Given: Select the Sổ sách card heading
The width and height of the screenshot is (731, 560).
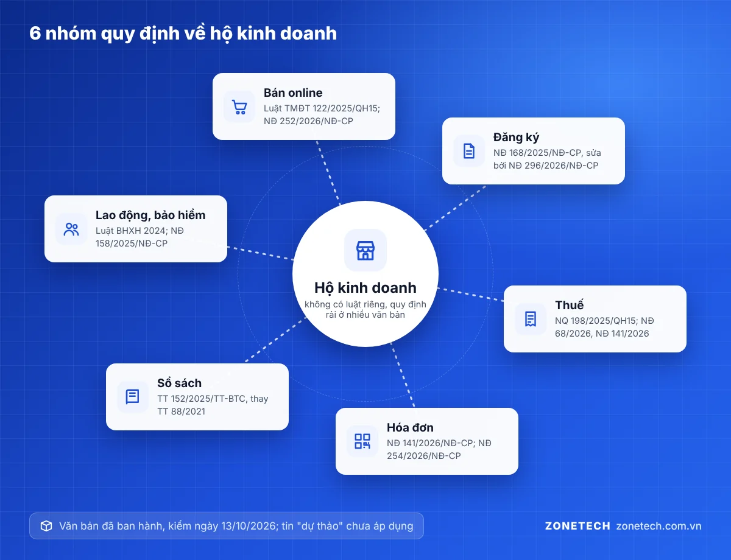Looking at the screenshot, I should click(x=179, y=383).
